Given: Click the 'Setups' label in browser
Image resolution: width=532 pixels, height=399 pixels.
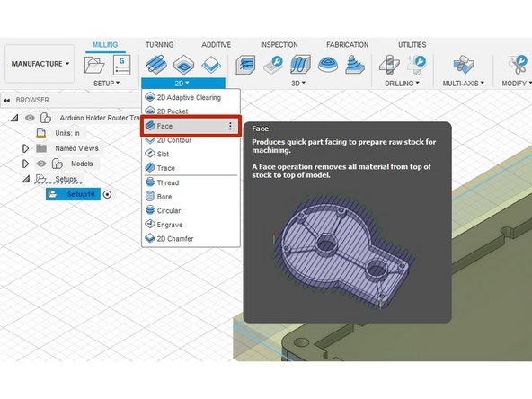Looking at the screenshot, I should 66,179.
